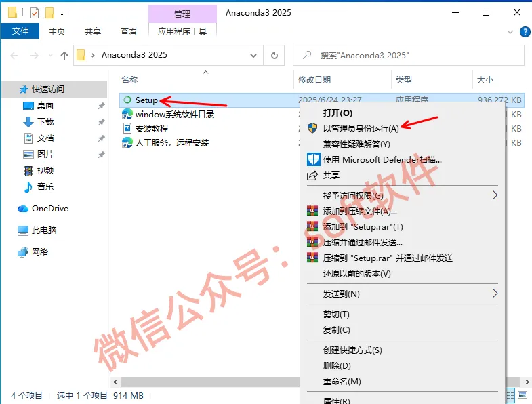The height and width of the screenshot is (404, 532).
Task: Click the window系统软件目录 shortcut icon
Action: (x=127, y=114)
